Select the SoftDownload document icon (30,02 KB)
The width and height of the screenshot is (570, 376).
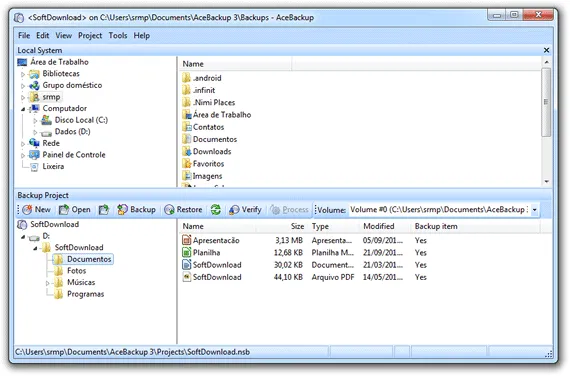point(186,265)
